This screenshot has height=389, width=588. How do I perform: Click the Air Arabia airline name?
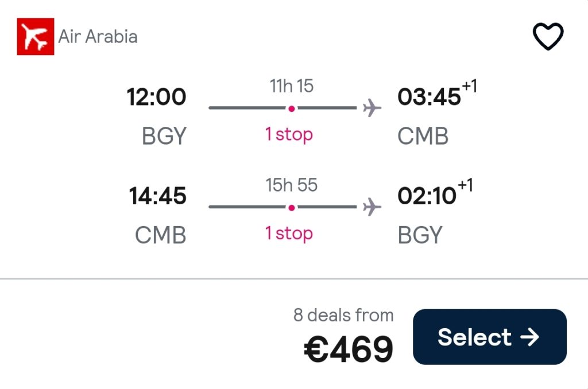coord(98,37)
